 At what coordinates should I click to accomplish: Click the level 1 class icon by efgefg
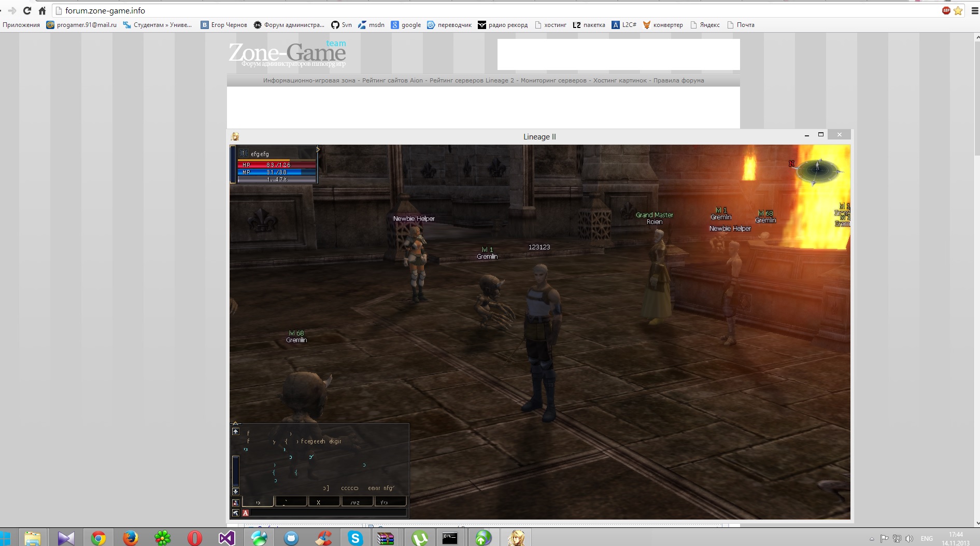[x=243, y=153]
